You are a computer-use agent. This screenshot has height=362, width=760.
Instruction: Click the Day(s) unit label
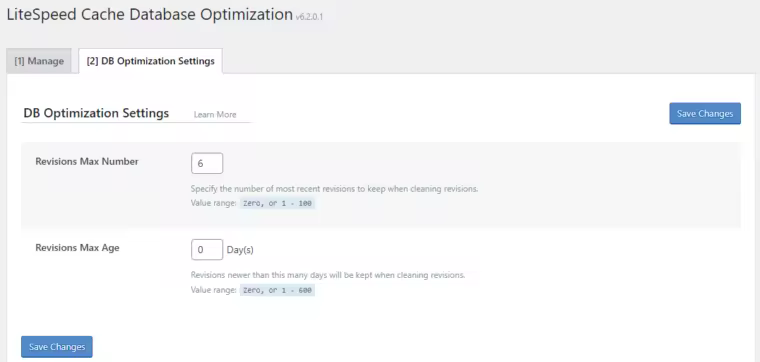240,250
